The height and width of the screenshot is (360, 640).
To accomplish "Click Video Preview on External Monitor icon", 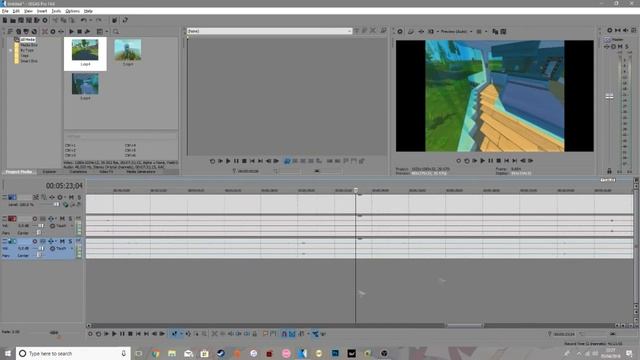I will click(411, 31).
